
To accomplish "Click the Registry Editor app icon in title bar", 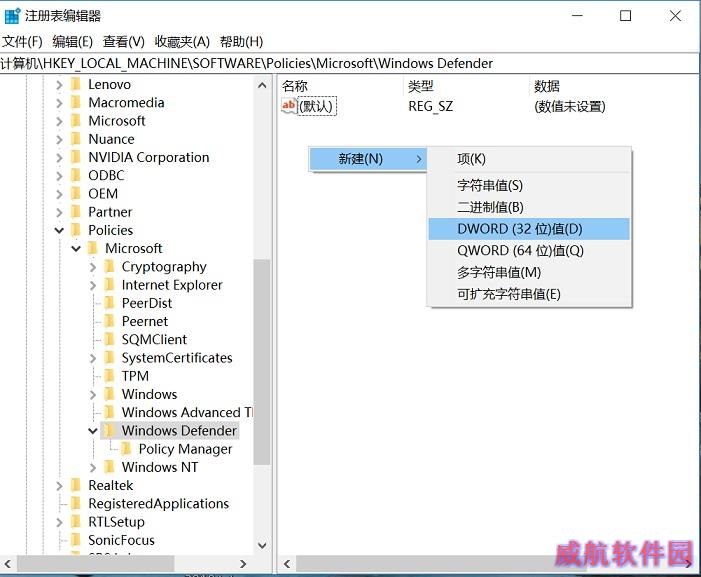I will coord(12,16).
